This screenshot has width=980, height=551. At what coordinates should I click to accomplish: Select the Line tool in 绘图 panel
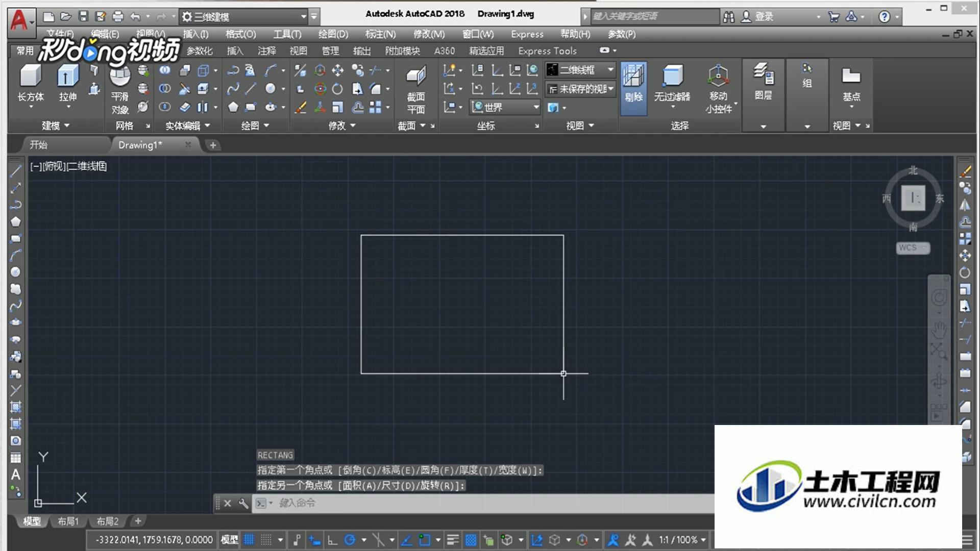[x=251, y=89]
